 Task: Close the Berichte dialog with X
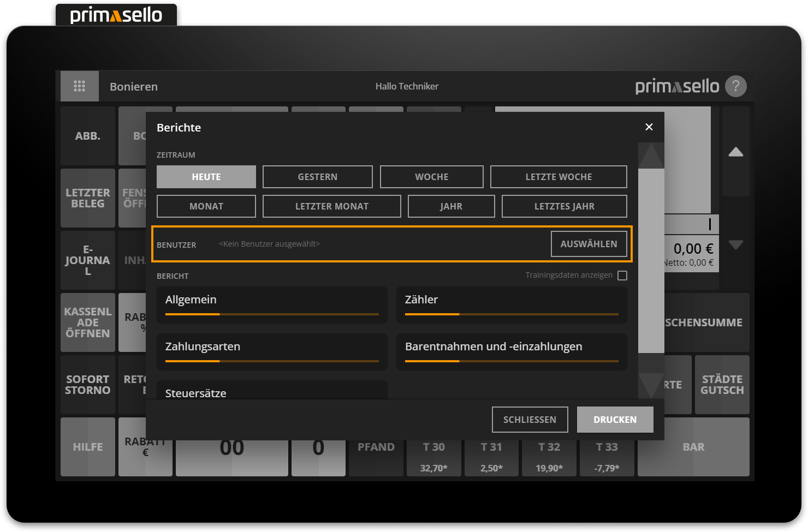coord(649,127)
